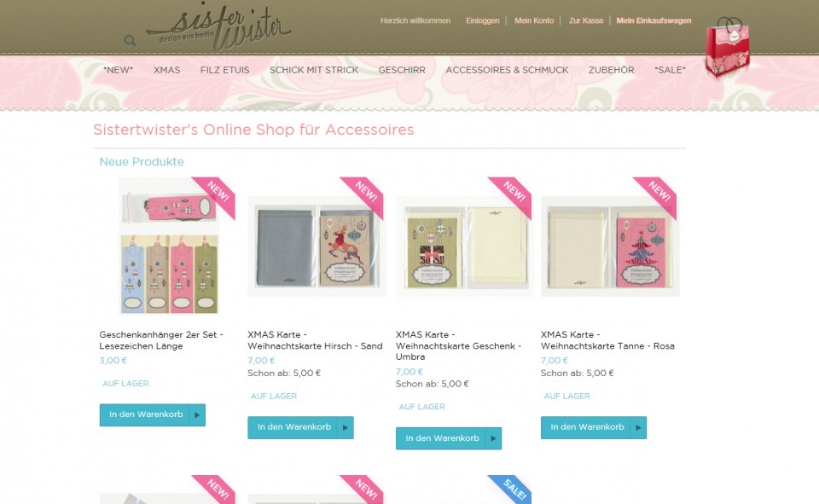Click arrow on Hirsch Sand cart button
The width and height of the screenshot is (819, 504).
[x=346, y=427]
